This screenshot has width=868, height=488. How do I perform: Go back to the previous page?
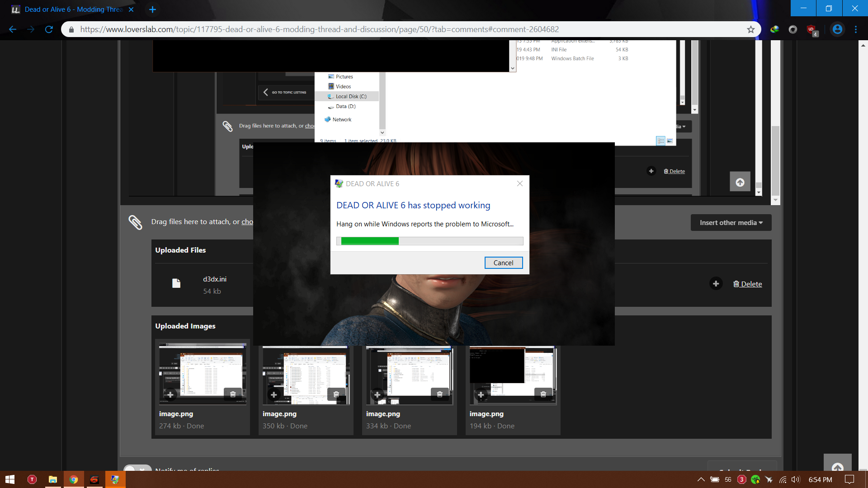pos(13,29)
